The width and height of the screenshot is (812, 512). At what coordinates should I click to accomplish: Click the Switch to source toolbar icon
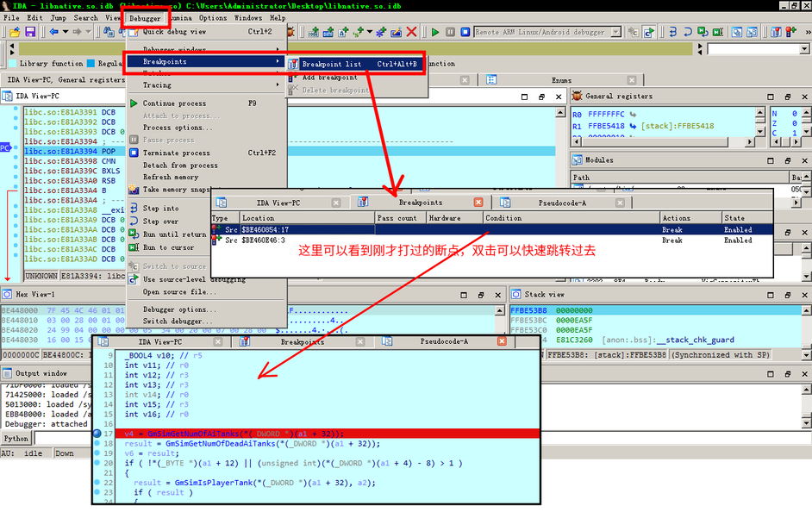(x=634, y=32)
